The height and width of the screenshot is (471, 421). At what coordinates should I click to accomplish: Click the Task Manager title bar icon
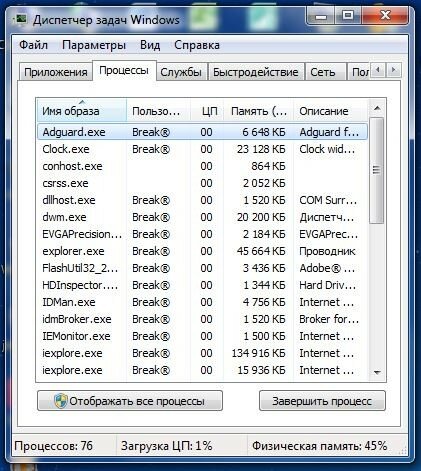(x=21, y=19)
